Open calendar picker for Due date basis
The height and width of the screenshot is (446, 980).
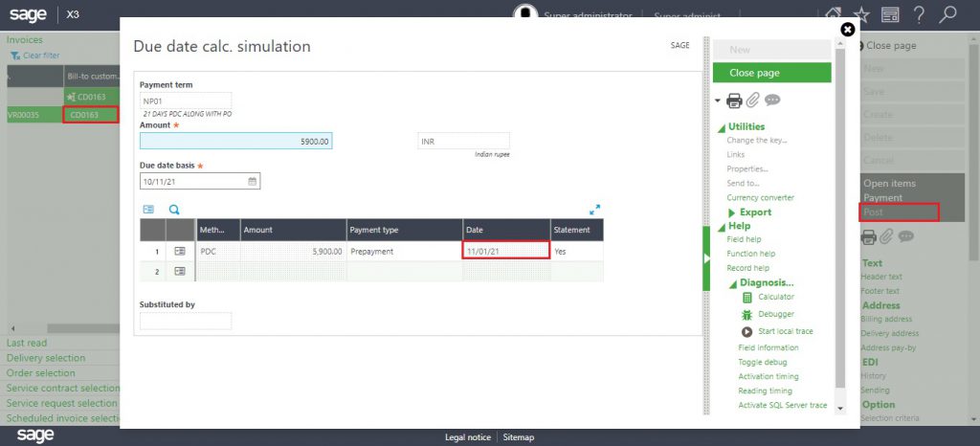[252, 181]
